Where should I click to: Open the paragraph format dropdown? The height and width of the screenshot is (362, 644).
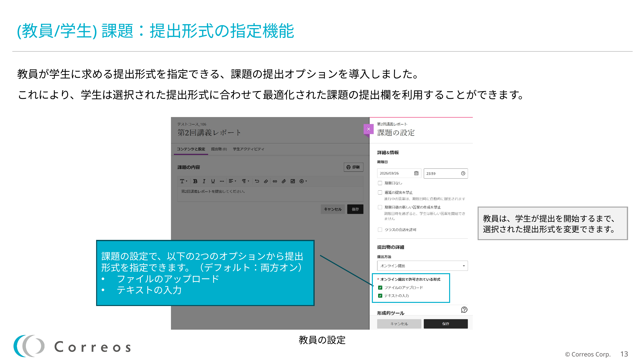tap(245, 181)
